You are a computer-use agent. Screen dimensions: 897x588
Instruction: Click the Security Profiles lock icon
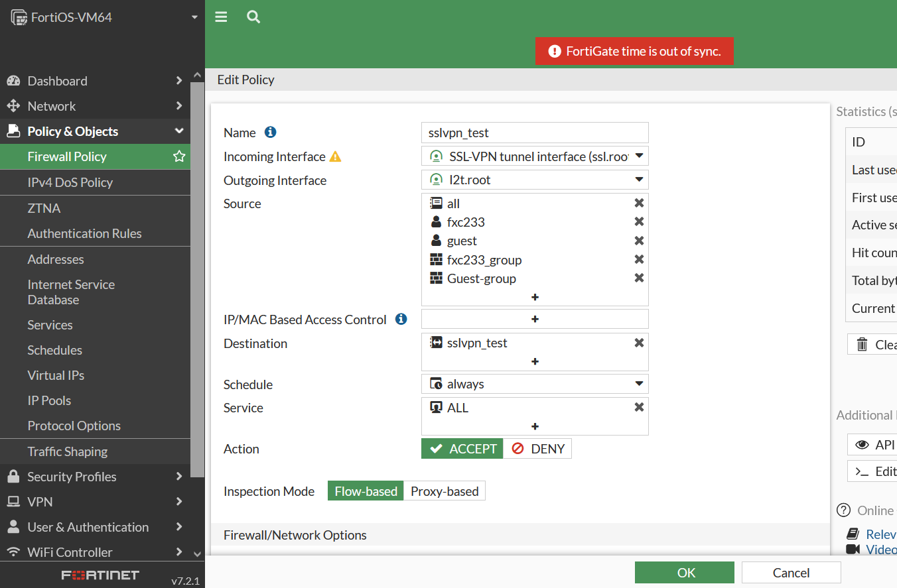13,477
